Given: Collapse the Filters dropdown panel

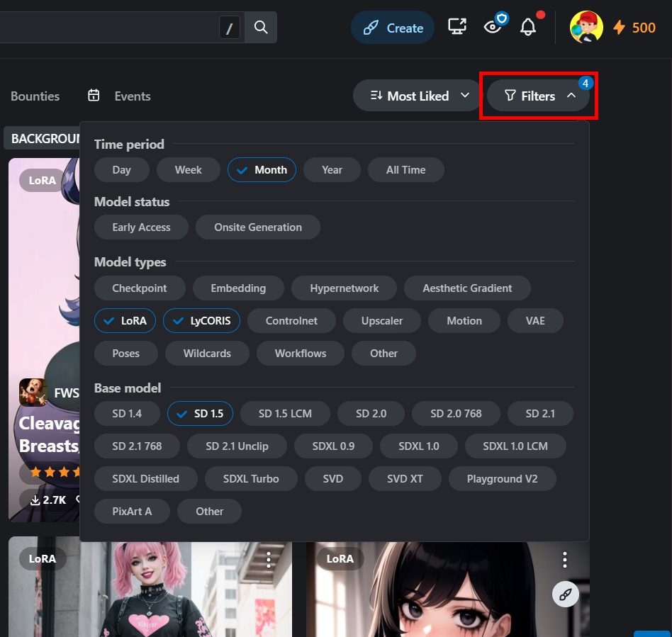Looking at the screenshot, I should point(539,96).
